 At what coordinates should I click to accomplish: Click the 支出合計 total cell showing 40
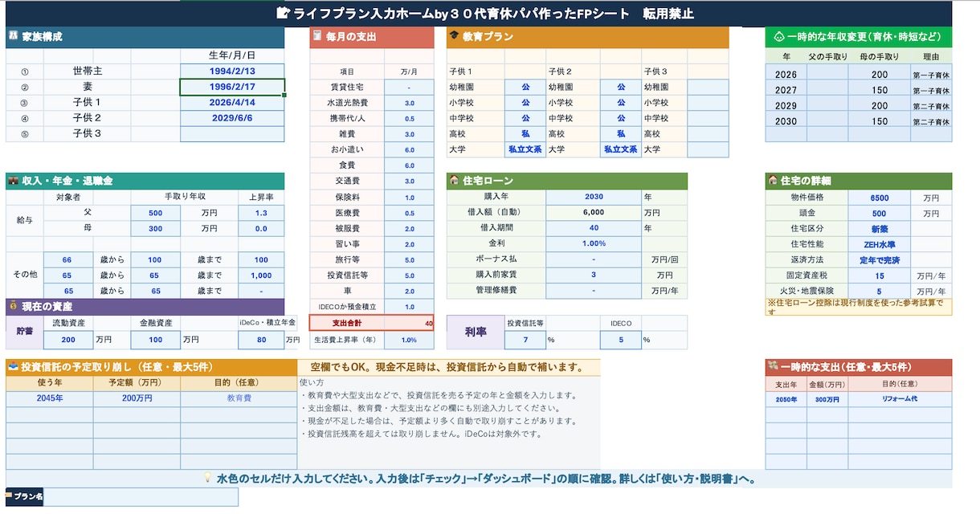pyautogui.click(x=409, y=323)
